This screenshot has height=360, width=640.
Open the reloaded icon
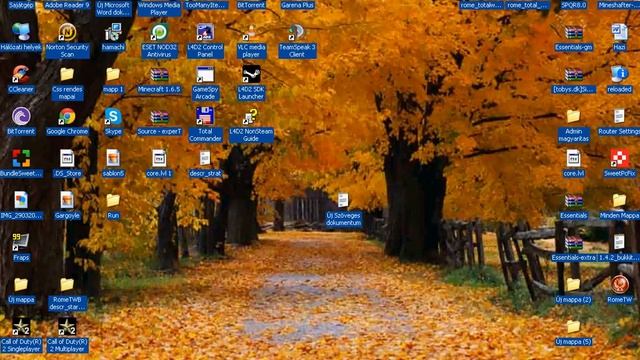[620, 75]
